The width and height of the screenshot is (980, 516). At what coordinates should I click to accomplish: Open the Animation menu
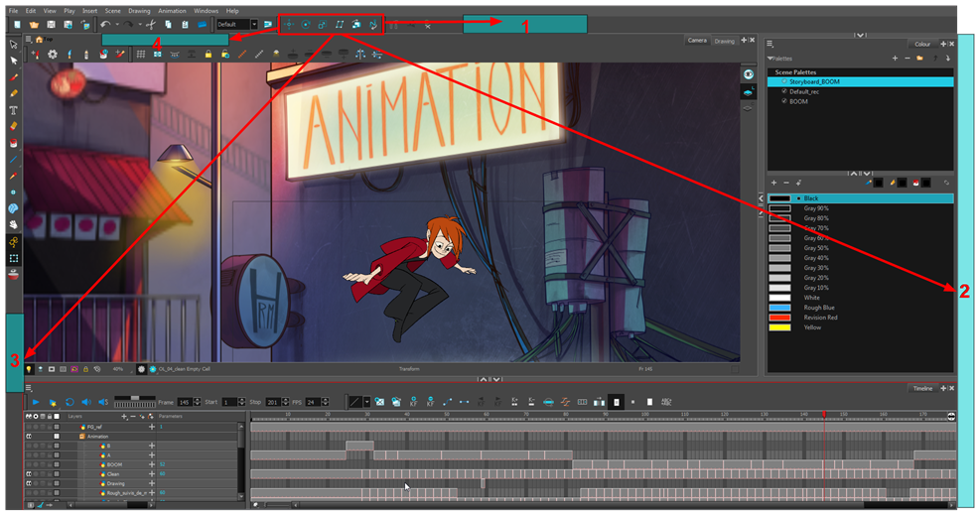(172, 11)
